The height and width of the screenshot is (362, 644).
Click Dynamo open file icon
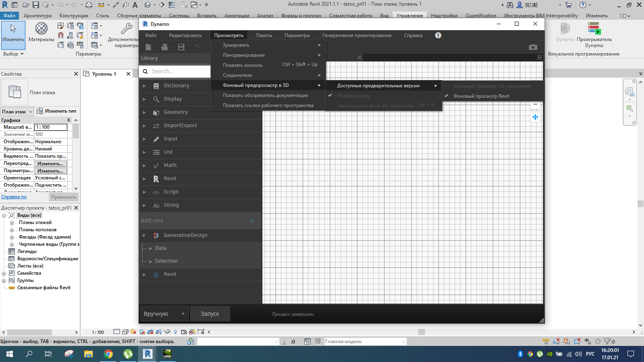point(165,47)
